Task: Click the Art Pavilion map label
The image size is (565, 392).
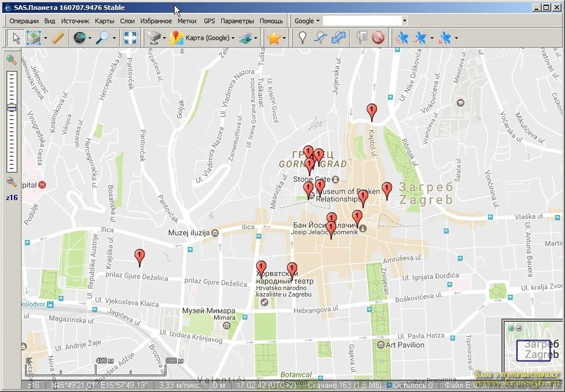Action: coord(404,345)
